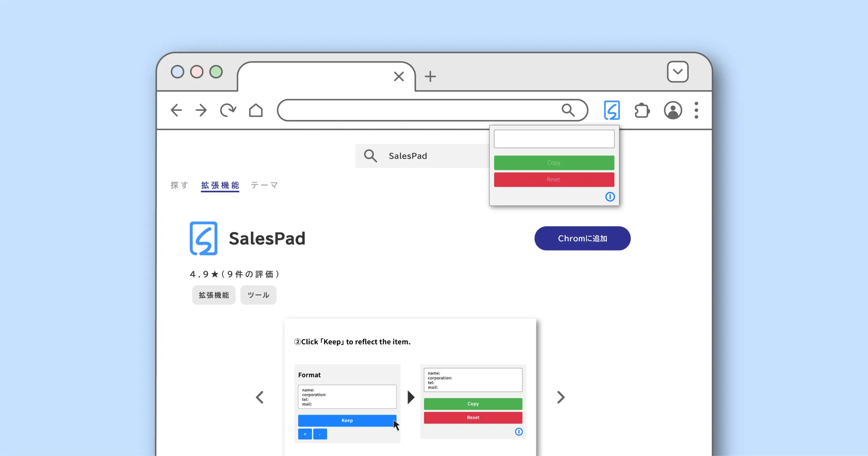
Task: Click the popup text input field
Action: [x=554, y=139]
